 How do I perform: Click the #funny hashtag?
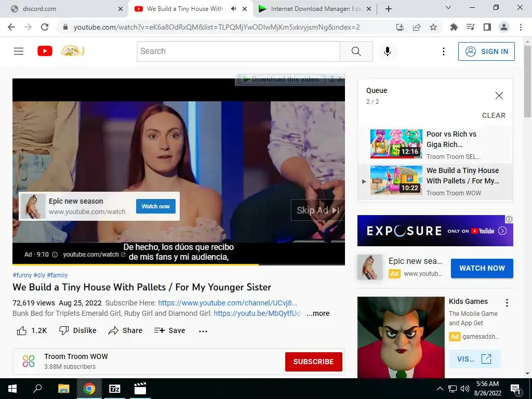point(22,275)
